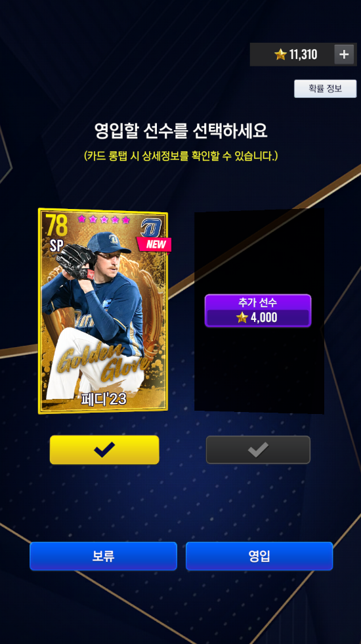Click the 보류 hold button
The height and width of the screenshot is (644, 361).
click(104, 556)
